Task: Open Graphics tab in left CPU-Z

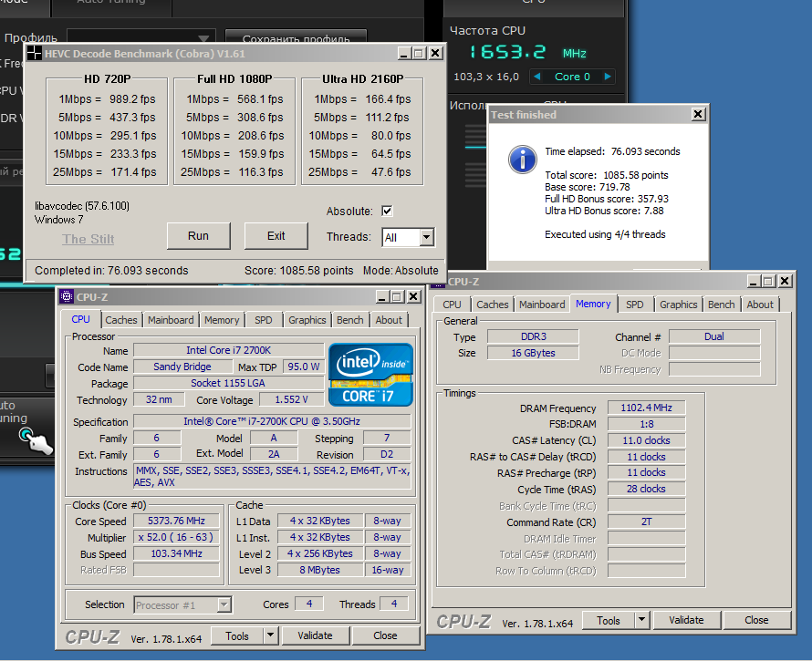Action: point(307,320)
